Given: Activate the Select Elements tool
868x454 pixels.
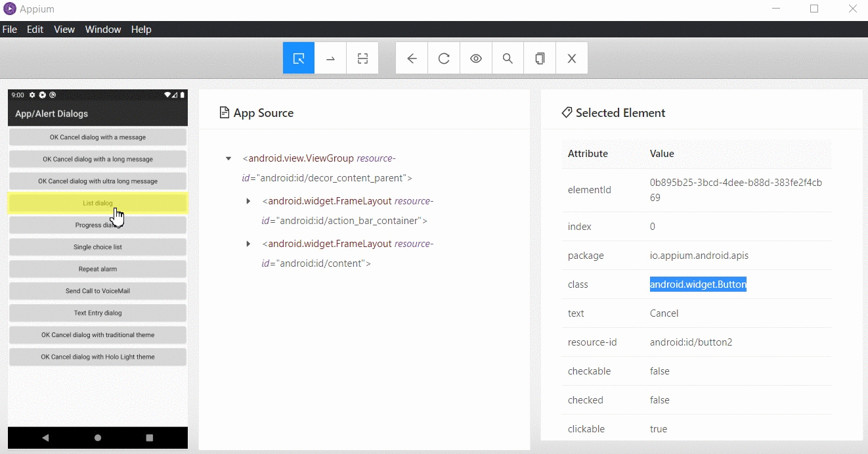Looking at the screenshot, I should 299,58.
